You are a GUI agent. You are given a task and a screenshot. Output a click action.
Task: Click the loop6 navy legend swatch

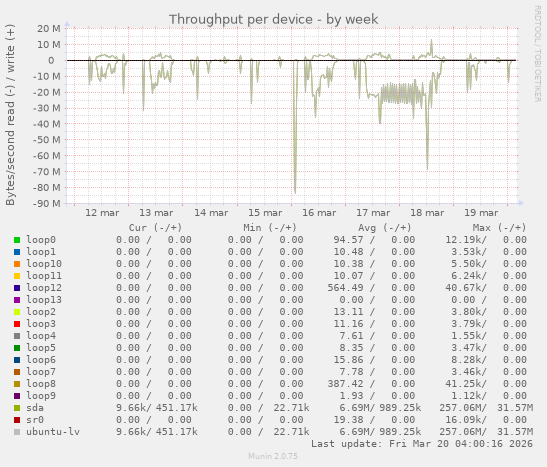(x=17, y=360)
